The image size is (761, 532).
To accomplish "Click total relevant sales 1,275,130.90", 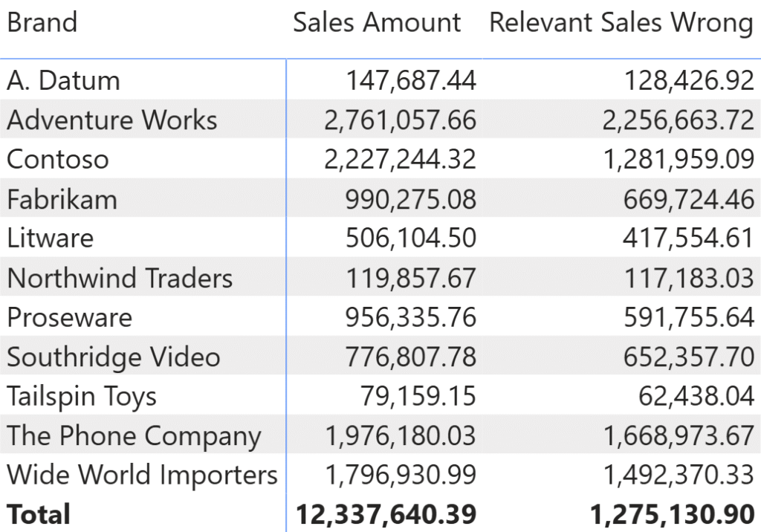I will click(672, 514).
